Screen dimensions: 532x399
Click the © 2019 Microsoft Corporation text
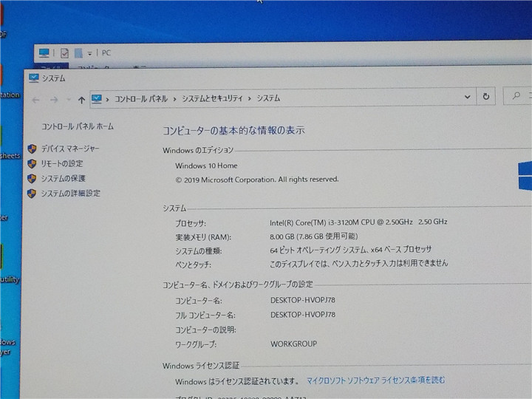coord(257,180)
